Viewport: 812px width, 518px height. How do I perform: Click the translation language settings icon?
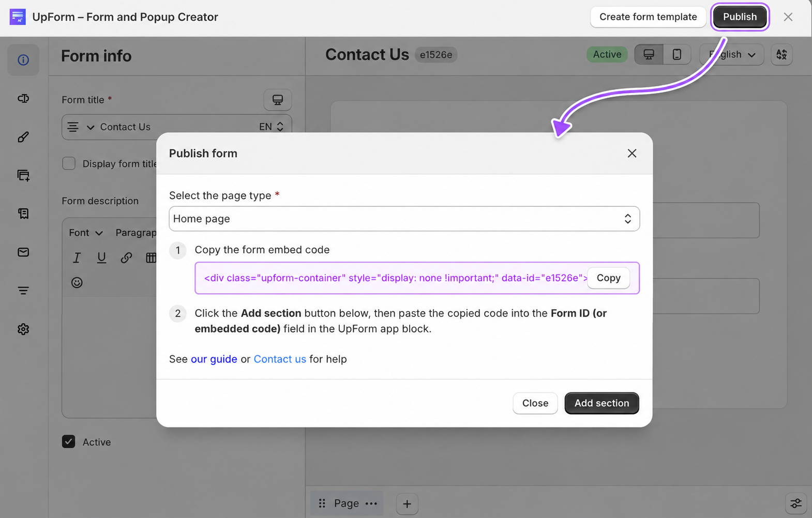tap(781, 54)
